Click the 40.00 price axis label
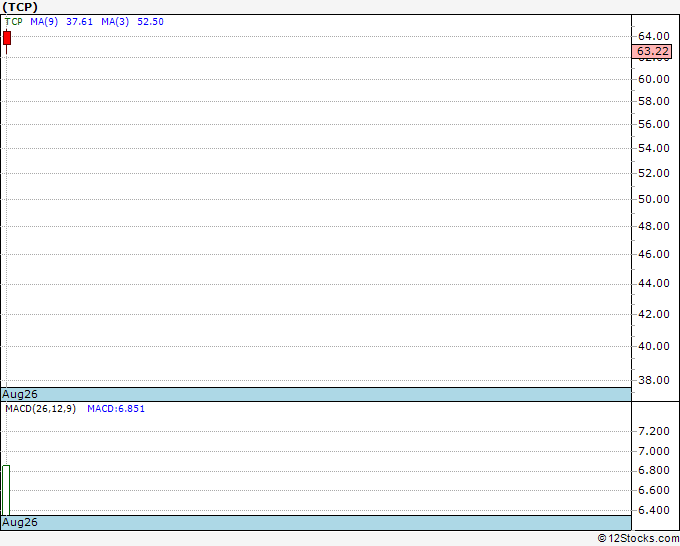This screenshot has width=680, height=546. 654,346
